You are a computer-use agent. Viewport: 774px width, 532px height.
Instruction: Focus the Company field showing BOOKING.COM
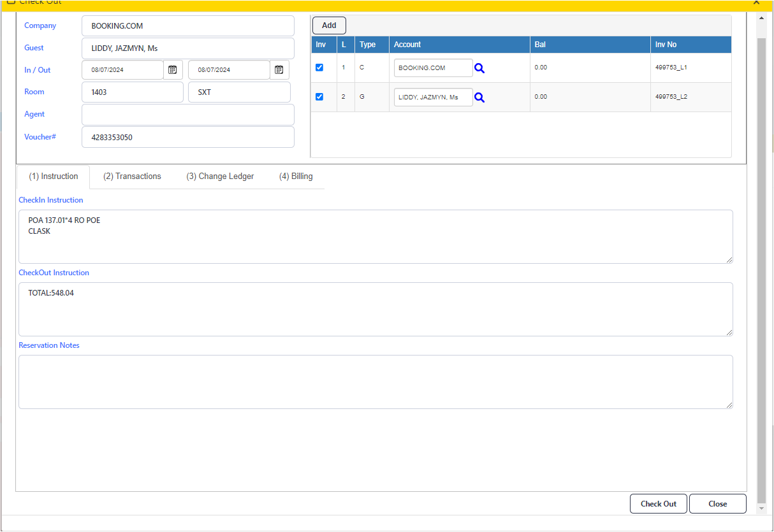pos(188,26)
